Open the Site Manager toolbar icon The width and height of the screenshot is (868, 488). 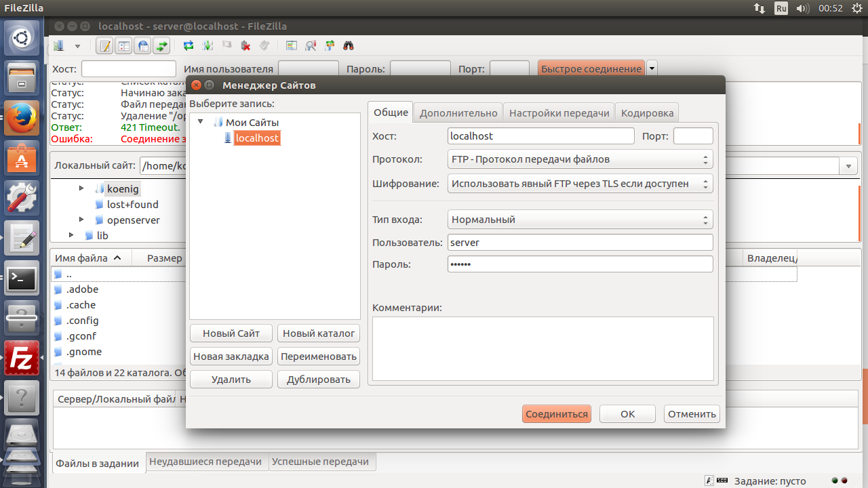(59, 46)
